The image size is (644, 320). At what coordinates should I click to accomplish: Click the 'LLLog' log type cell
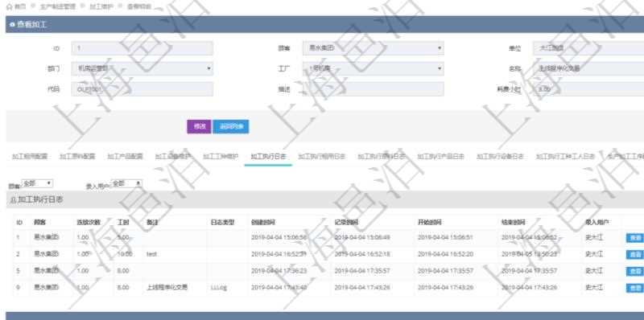point(218,288)
